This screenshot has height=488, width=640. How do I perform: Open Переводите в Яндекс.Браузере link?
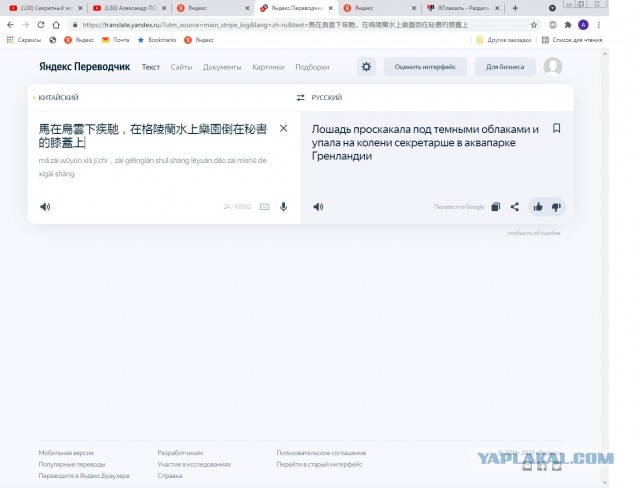click(84, 476)
